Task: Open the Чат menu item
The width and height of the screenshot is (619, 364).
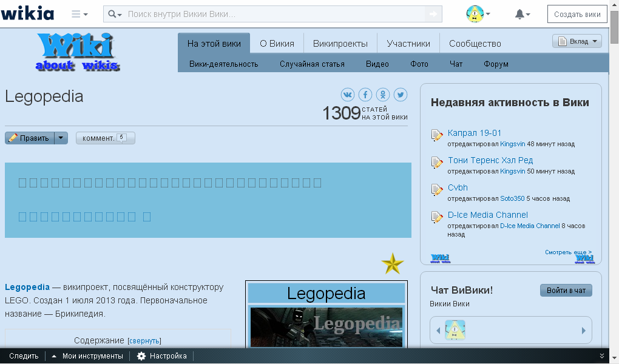Action: (456, 64)
